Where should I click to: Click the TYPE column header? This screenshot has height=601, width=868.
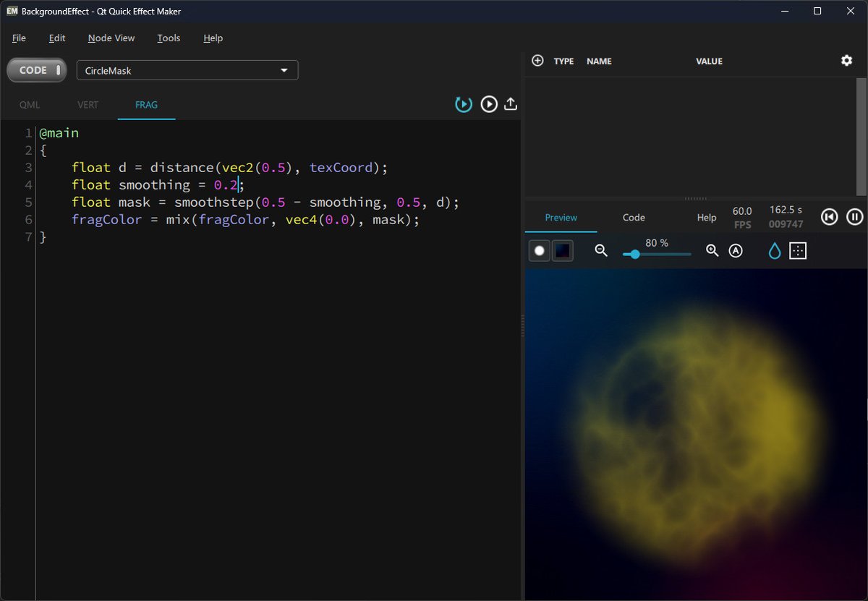(x=563, y=61)
